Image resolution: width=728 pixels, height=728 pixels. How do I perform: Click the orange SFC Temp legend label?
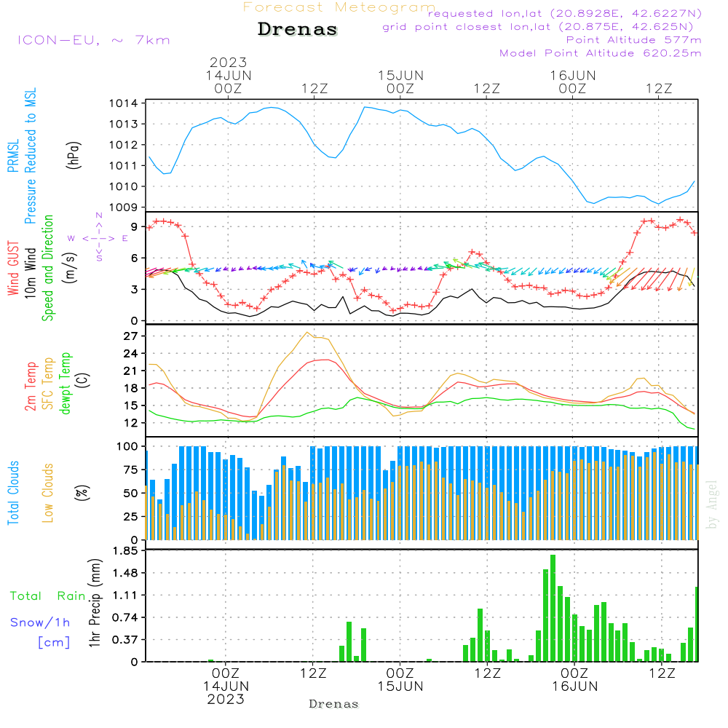tap(48, 383)
